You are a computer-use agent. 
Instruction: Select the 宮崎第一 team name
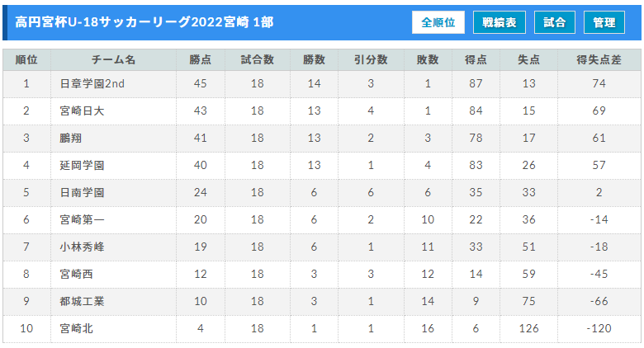(x=82, y=219)
